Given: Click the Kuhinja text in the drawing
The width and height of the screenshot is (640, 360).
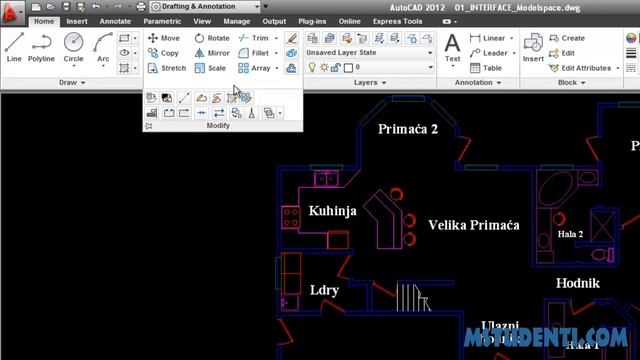Looking at the screenshot, I should 333,211.
